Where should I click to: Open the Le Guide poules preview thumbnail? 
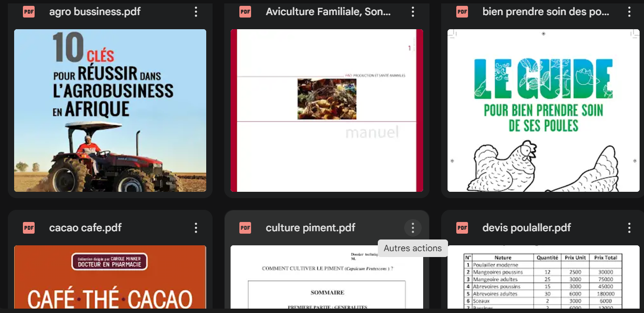tap(543, 110)
